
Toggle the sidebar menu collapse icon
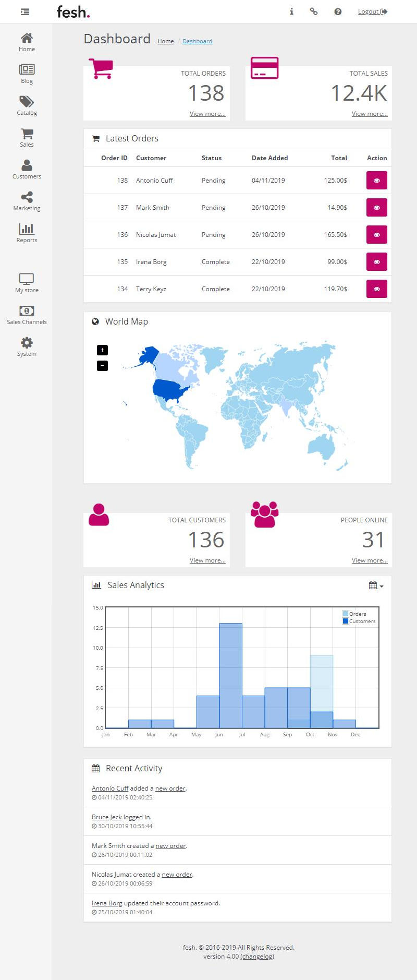(25, 11)
